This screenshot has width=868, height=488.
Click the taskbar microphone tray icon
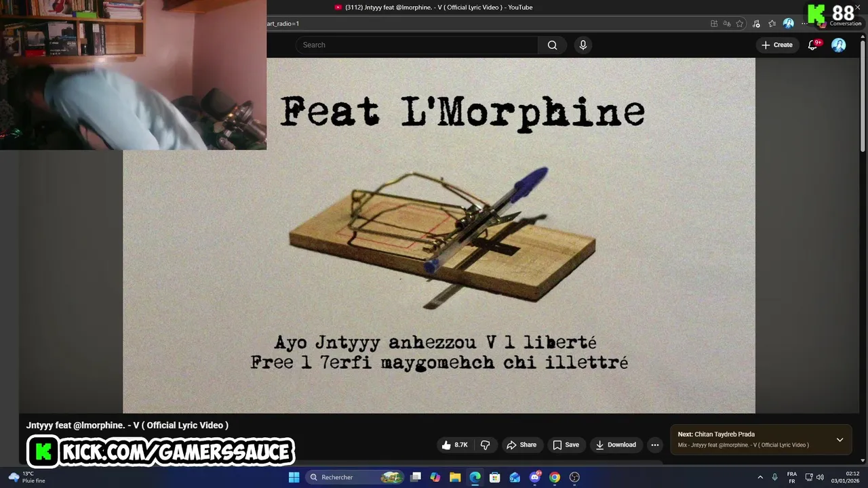pyautogui.click(x=774, y=477)
